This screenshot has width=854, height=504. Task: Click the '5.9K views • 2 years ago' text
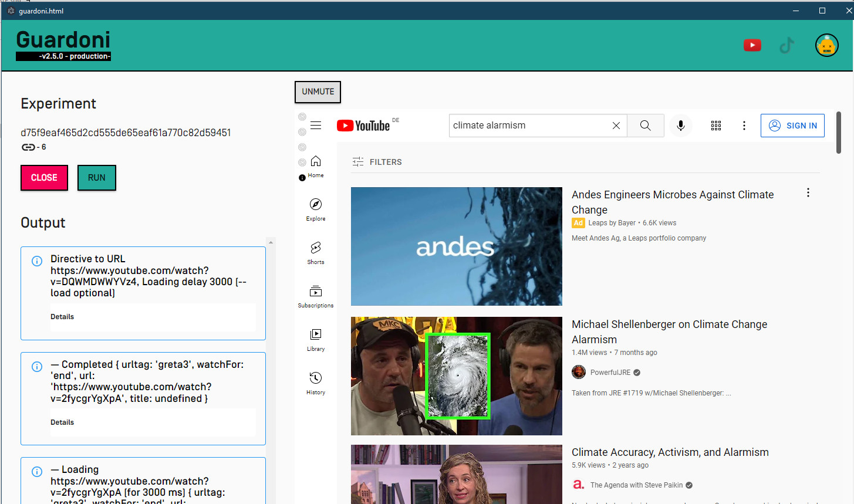[610, 465]
